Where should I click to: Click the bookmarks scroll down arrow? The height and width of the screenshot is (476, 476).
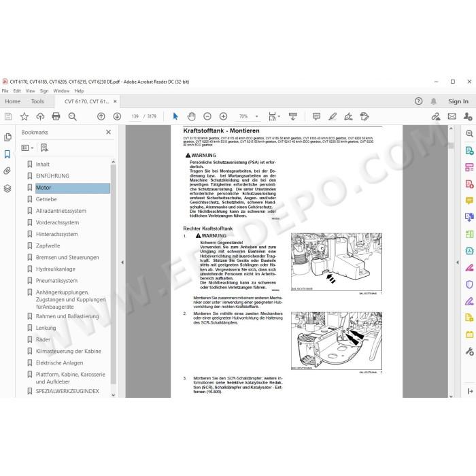click(x=114, y=395)
